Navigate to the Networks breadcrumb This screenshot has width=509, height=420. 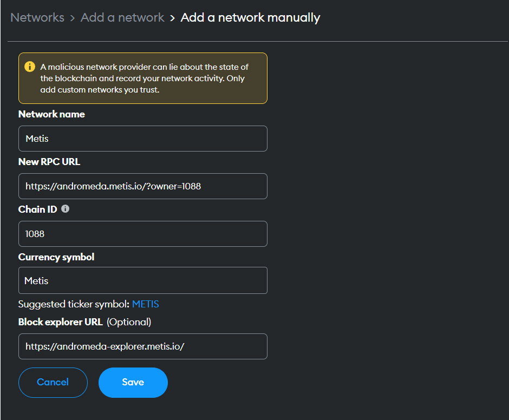tap(37, 17)
